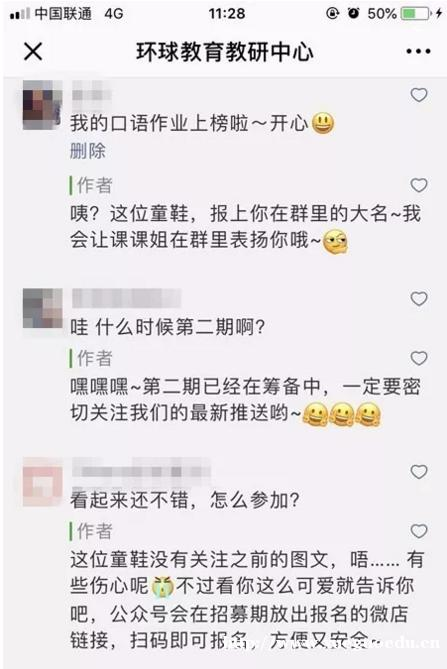Tap the blurred username of second commenter
447x669 pixels.
127,298
